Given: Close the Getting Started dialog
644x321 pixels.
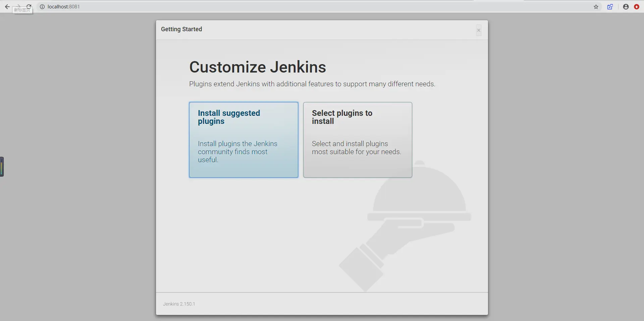Looking at the screenshot, I should (x=479, y=30).
